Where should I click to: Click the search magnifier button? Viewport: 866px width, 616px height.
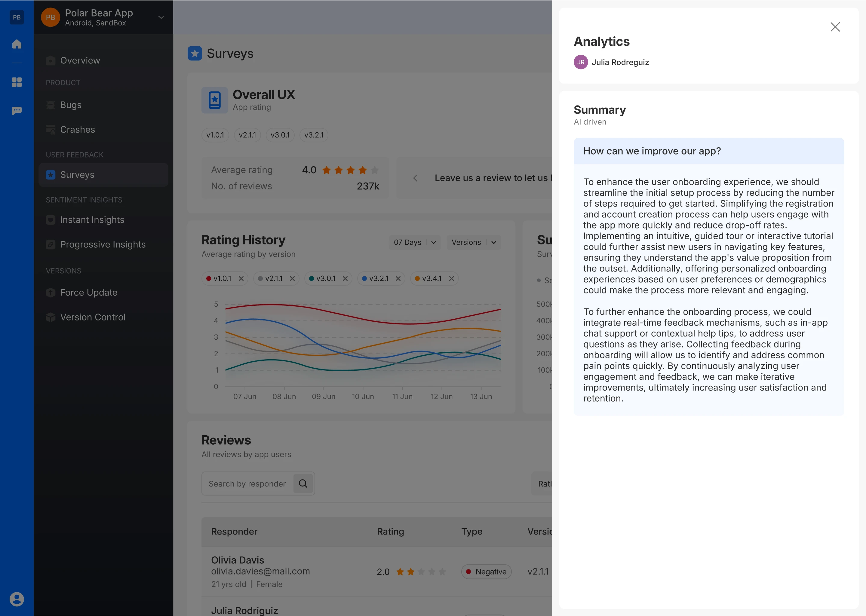click(x=303, y=484)
